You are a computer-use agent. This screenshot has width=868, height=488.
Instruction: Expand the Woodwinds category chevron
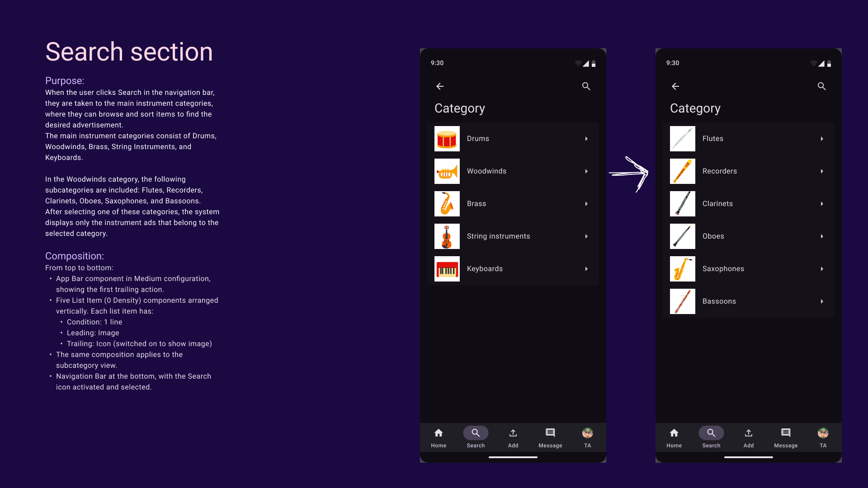tap(586, 171)
